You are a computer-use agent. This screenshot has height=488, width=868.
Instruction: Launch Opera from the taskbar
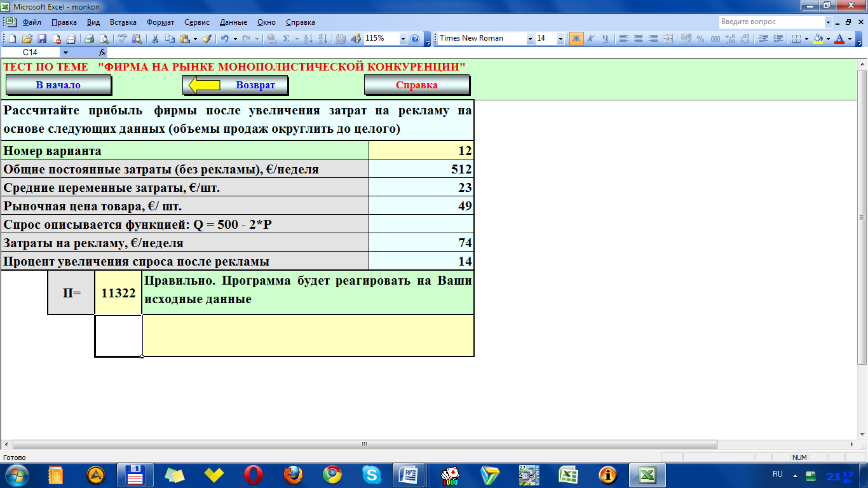(x=254, y=475)
